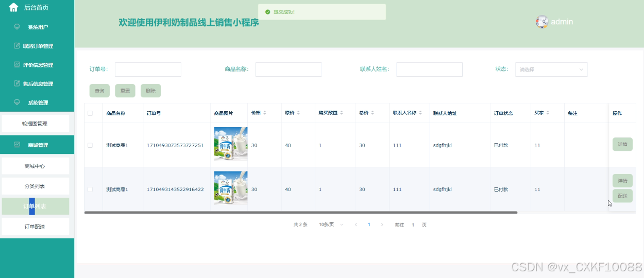Viewport: 644px width, 278px height.
Task: Click the green success check icon in the notification
Action: 267,12
